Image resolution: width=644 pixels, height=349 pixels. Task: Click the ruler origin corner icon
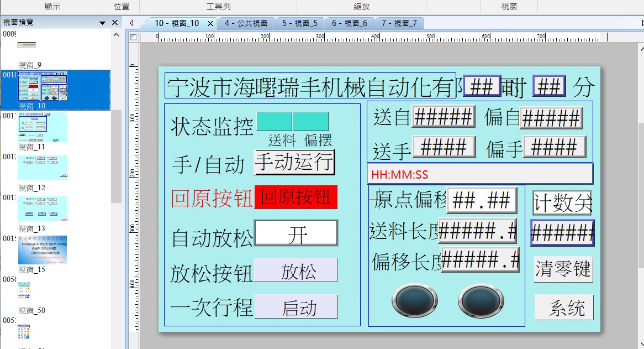pos(133,37)
